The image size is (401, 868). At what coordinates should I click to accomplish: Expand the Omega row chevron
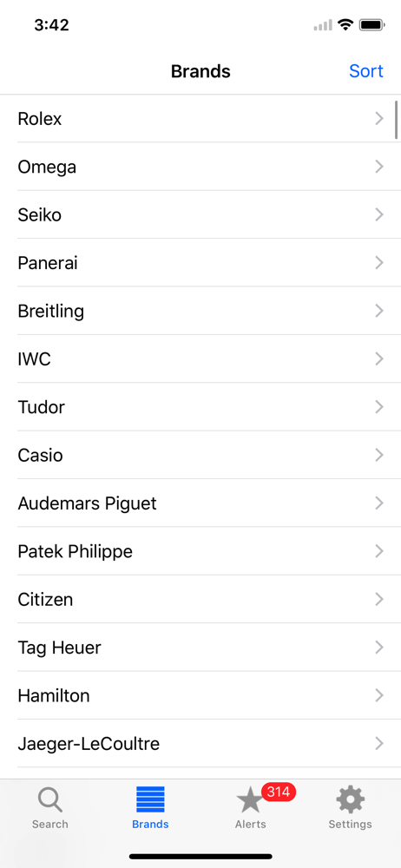[x=379, y=167]
